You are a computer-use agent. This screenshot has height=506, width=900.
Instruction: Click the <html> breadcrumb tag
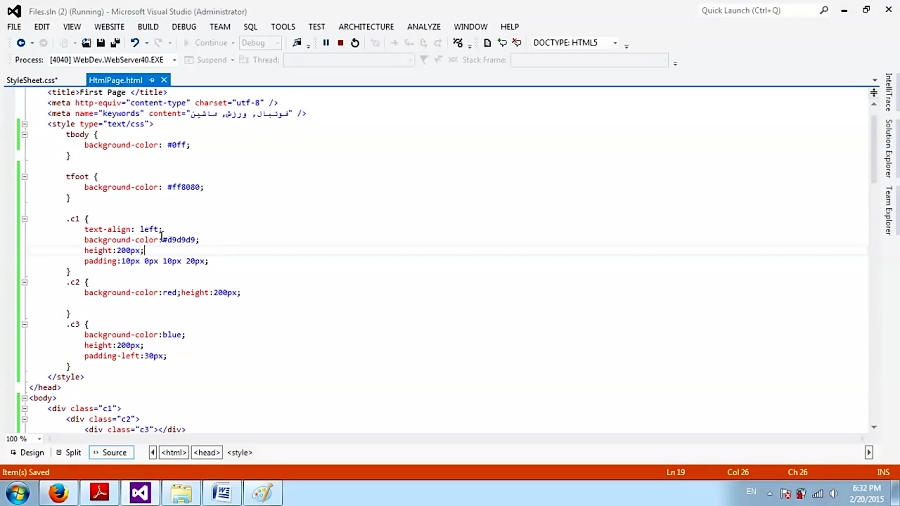point(173,453)
